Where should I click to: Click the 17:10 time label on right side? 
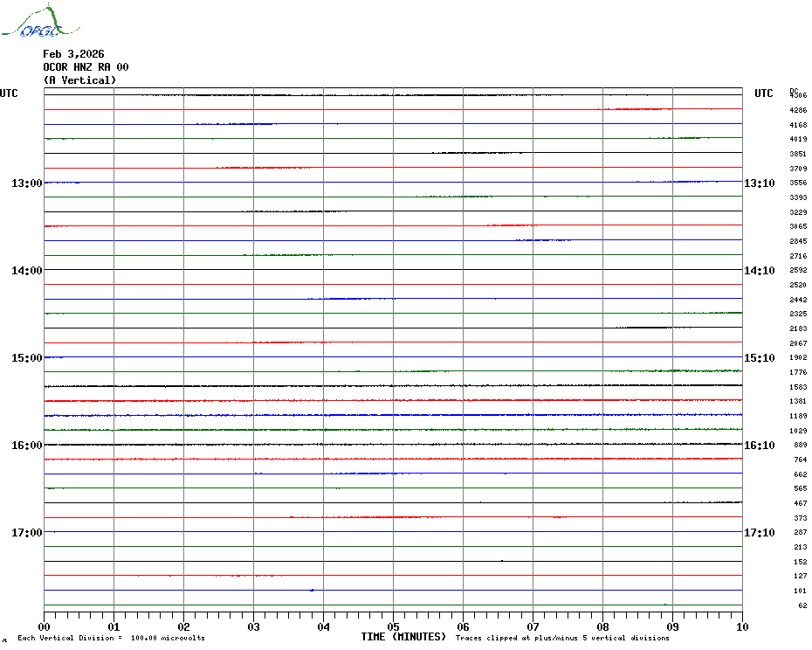(759, 533)
